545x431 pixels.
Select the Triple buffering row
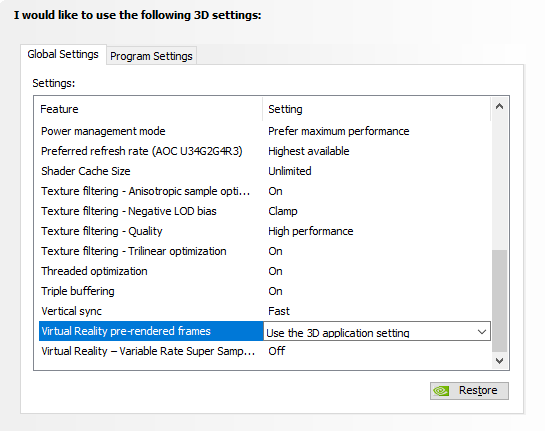(265, 291)
